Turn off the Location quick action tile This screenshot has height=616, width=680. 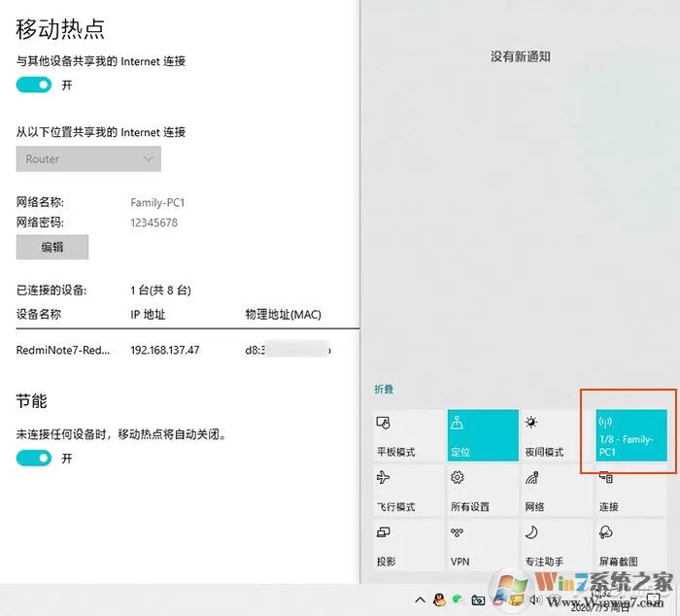(483, 435)
